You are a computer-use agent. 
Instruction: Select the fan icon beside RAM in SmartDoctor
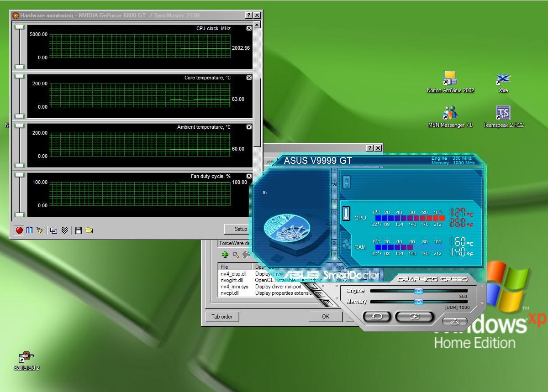tap(346, 243)
